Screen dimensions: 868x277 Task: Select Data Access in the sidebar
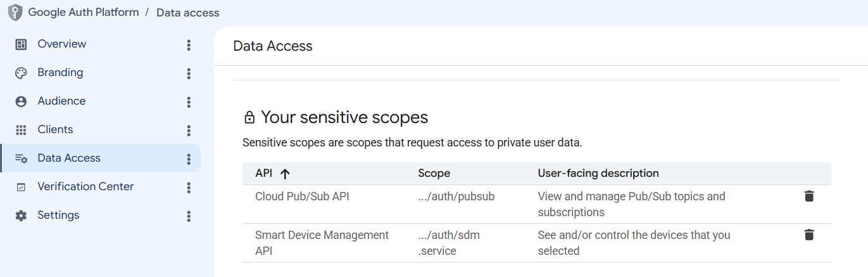click(69, 158)
